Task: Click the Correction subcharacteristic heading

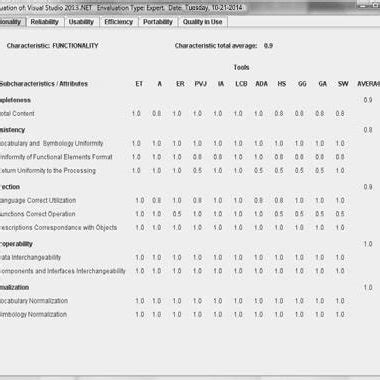Action: point(10,187)
